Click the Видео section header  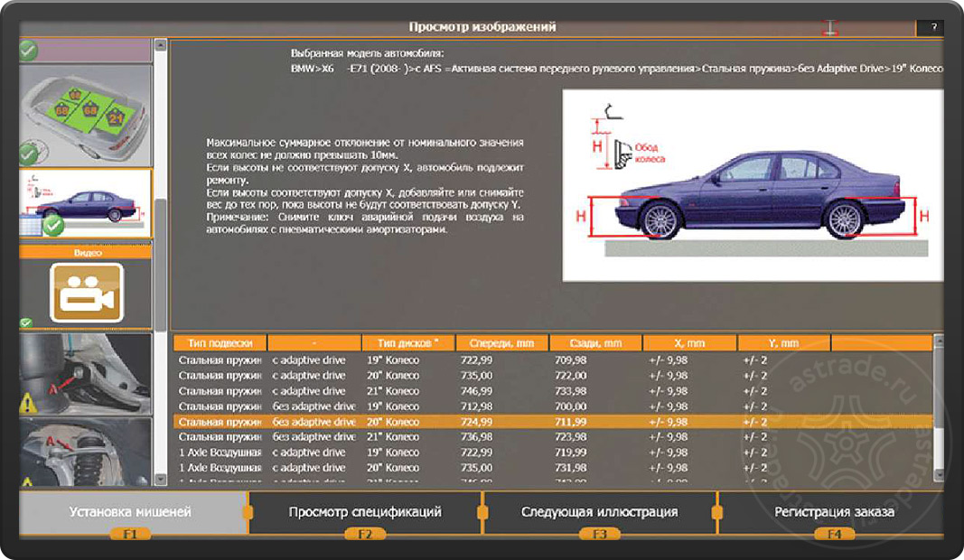coord(86,253)
